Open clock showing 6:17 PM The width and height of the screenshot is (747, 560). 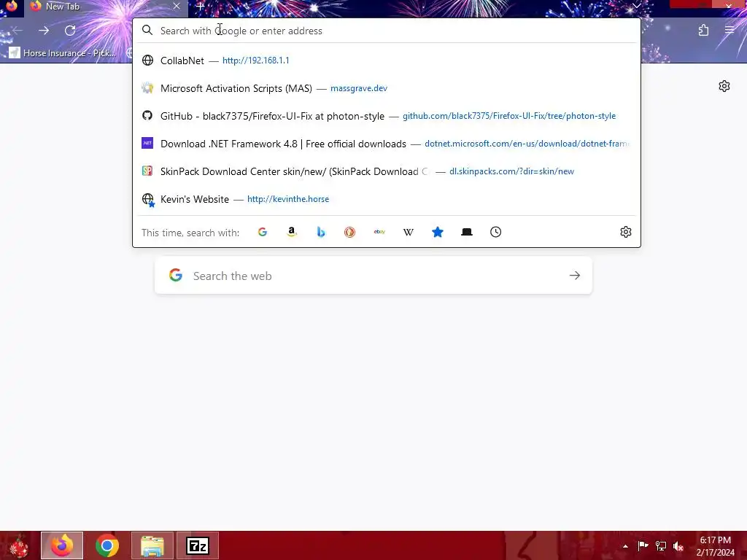[715, 545]
